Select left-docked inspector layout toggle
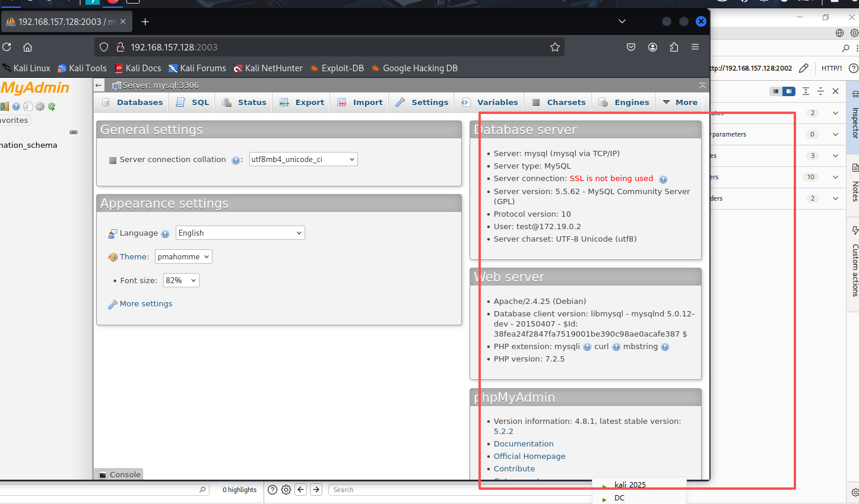This screenshot has width=859, height=504. click(x=776, y=91)
